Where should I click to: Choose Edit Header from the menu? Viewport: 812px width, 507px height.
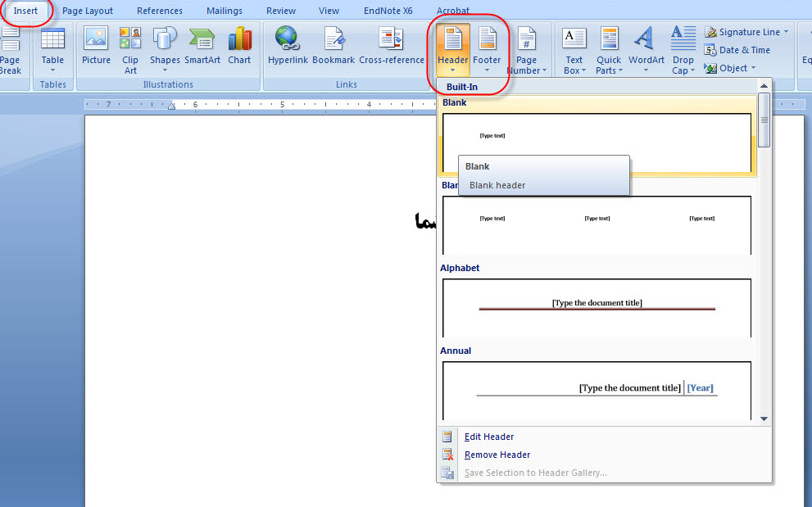488,437
